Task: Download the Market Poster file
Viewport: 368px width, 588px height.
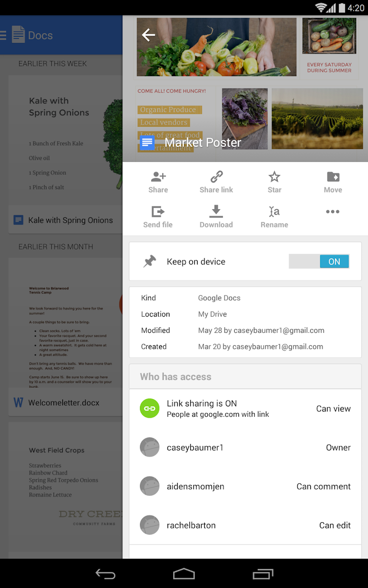Action: tap(216, 212)
